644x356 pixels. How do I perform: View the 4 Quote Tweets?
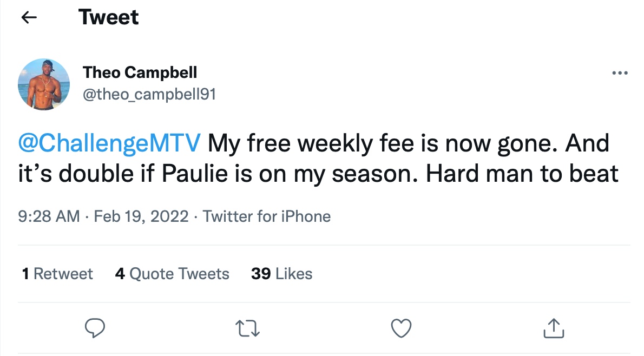point(172,274)
